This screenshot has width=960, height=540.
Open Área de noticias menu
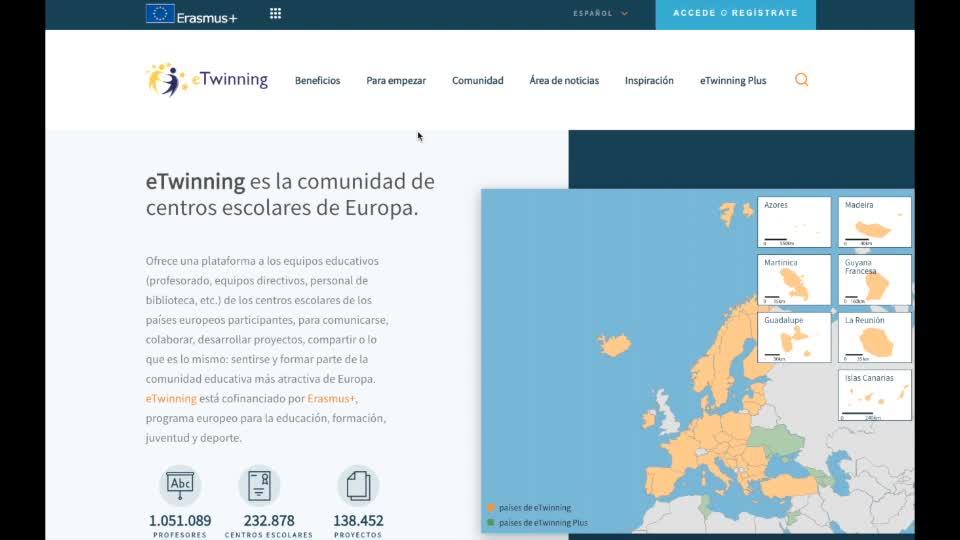(564, 80)
